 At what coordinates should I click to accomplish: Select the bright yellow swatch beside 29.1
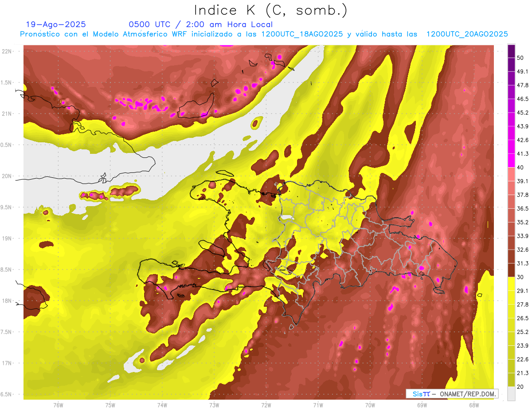[x=511, y=284]
